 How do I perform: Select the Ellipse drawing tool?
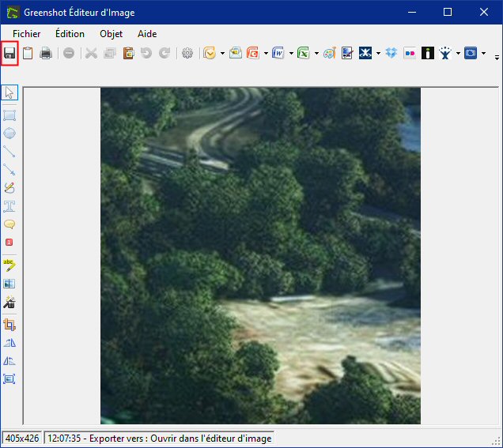pyautogui.click(x=9, y=134)
